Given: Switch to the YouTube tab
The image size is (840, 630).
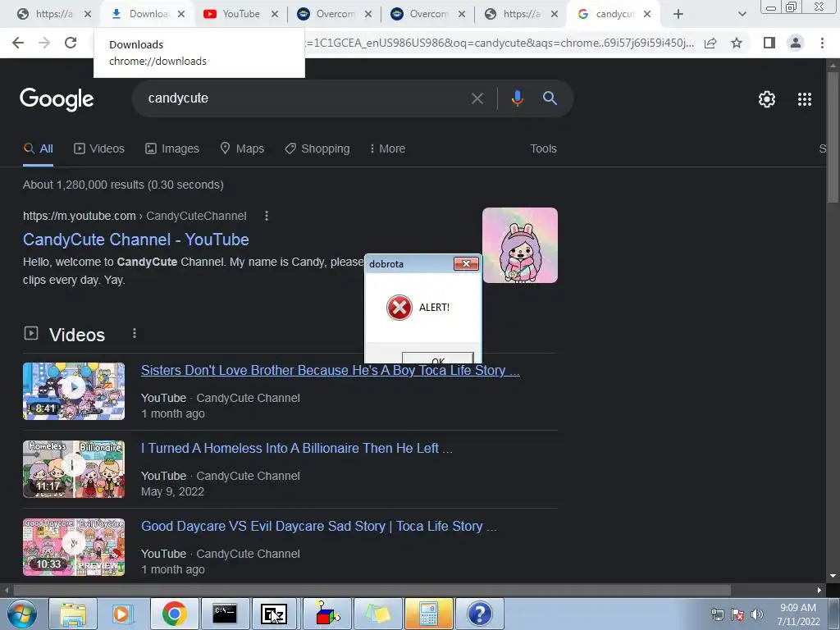Looking at the screenshot, I should (x=240, y=15).
